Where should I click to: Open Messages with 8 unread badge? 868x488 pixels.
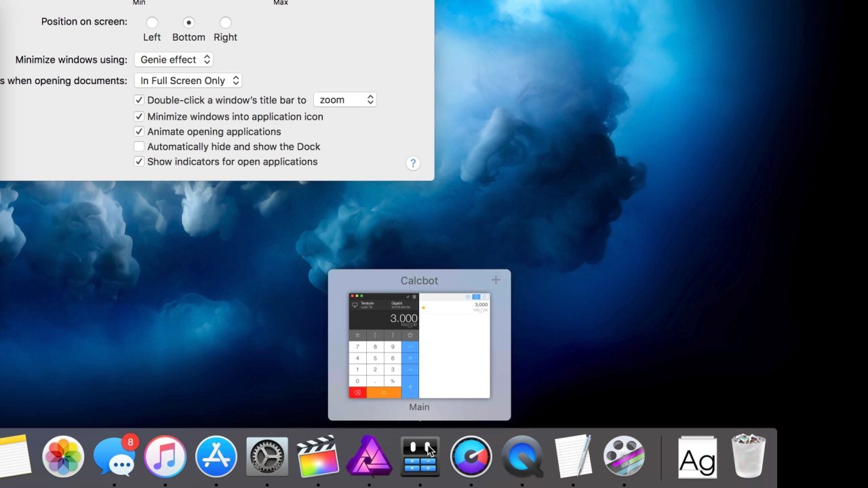click(114, 456)
